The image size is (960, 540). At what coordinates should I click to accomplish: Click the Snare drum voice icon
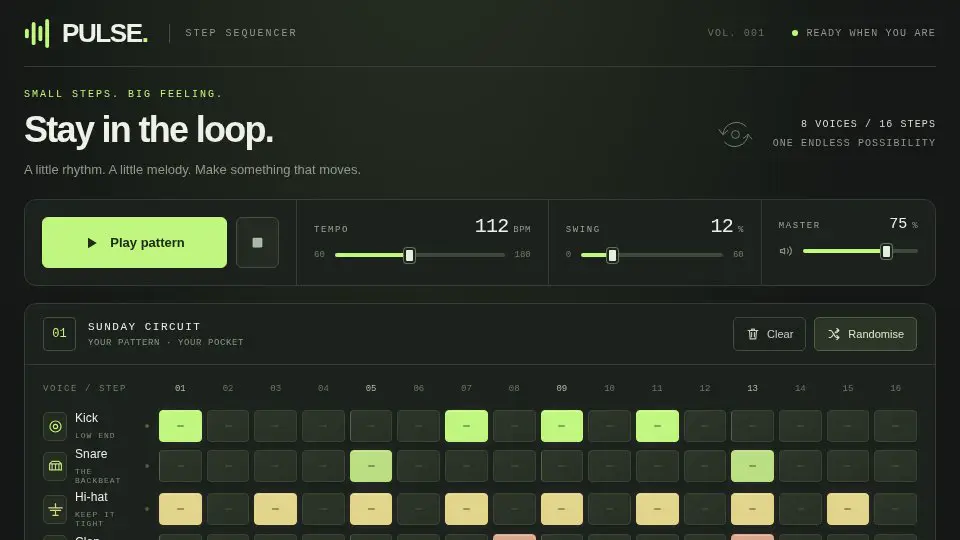click(55, 466)
